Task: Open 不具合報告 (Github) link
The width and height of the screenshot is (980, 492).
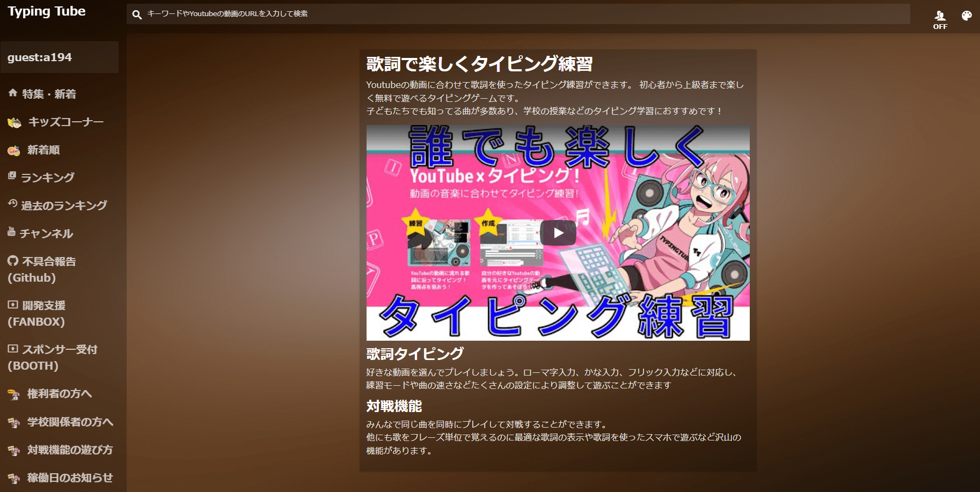Action: (42, 269)
